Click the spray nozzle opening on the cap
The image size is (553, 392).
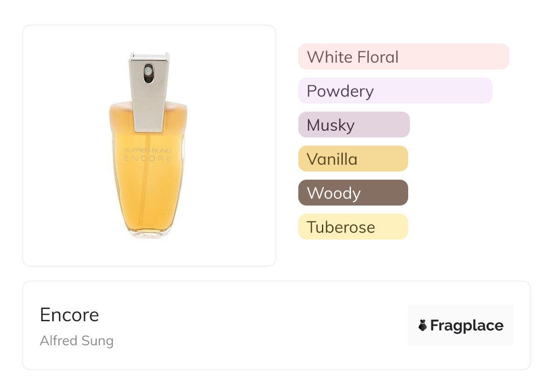(148, 72)
